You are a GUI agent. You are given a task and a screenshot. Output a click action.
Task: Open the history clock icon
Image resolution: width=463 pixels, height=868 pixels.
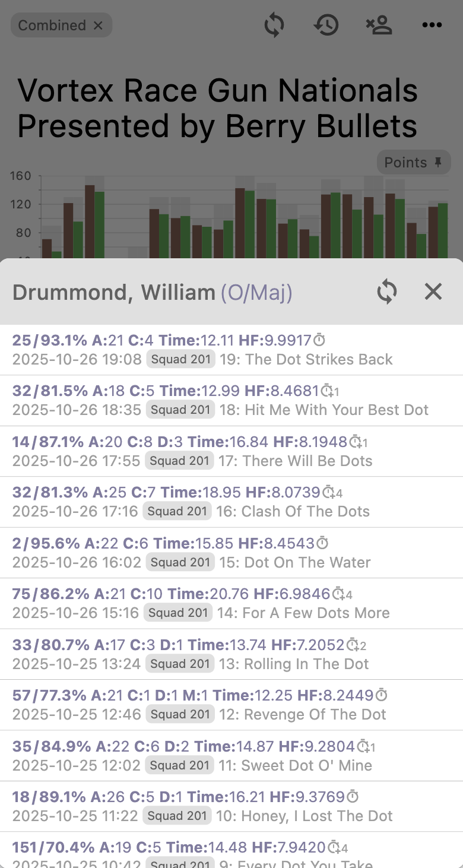[326, 25]
